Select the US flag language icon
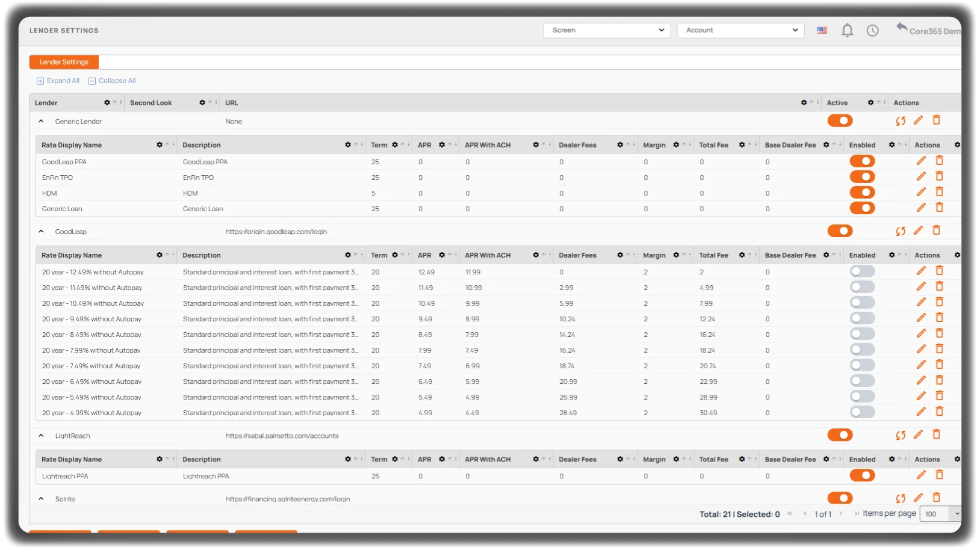This screenshot has width=980, height=550. (822, 30)
